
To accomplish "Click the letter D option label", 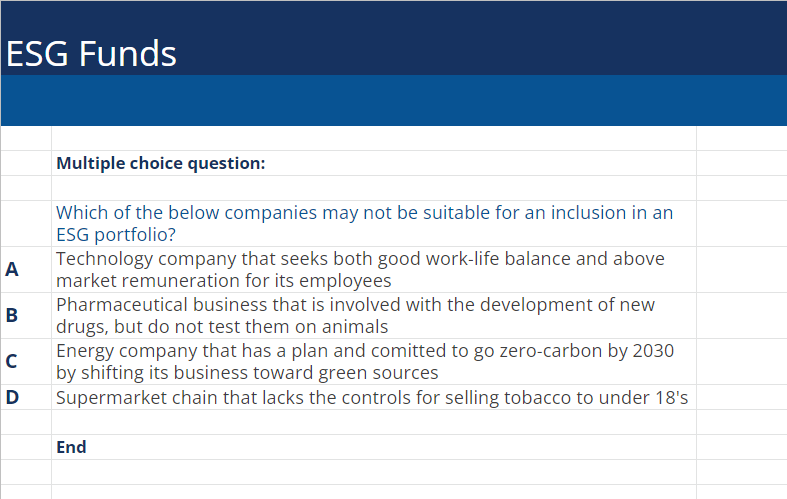I will tap(12, 397).
